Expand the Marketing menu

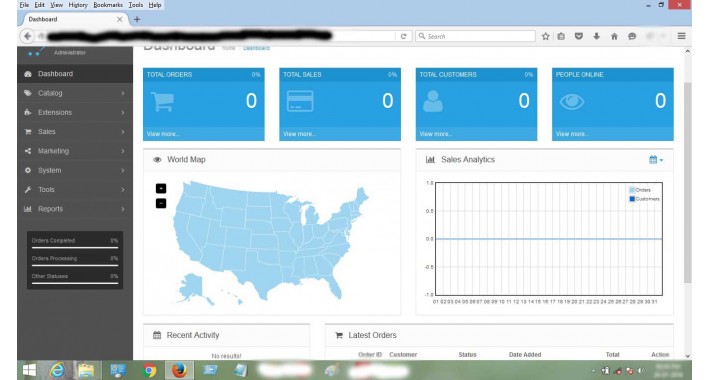[75, 151]
